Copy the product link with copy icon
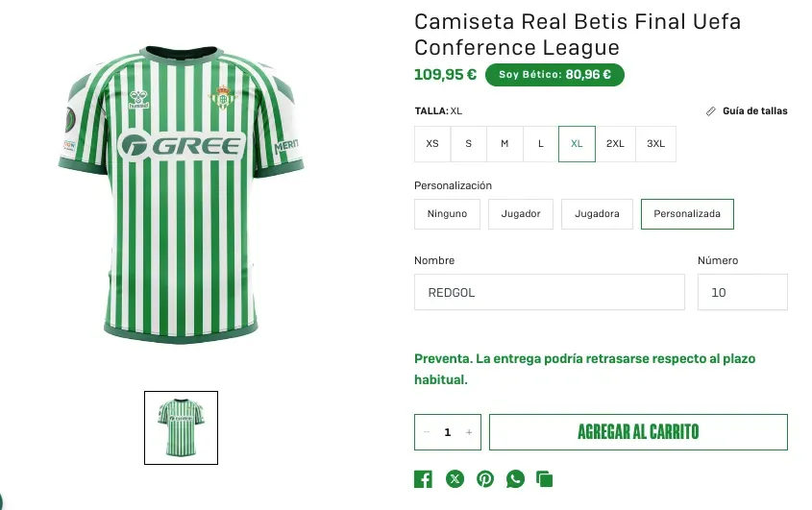The height and width of the screenshot is (510, 812). (544, 479)
